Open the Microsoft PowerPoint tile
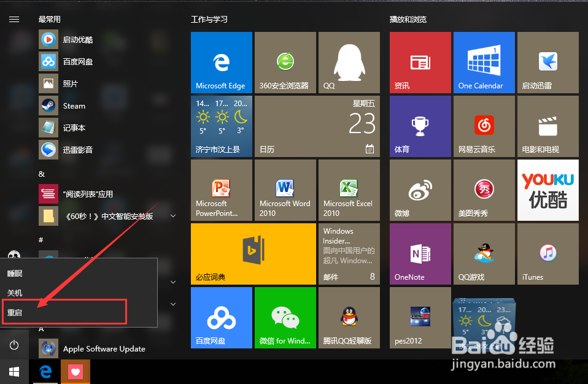The width and height of the screenshot is (588, 384). [221, 190]
